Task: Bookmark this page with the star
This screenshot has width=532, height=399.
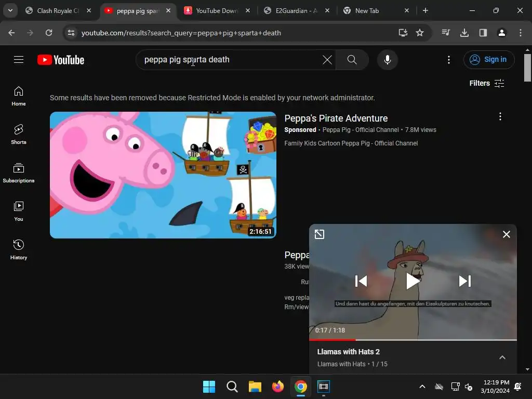Action: [x=420, y=33]
